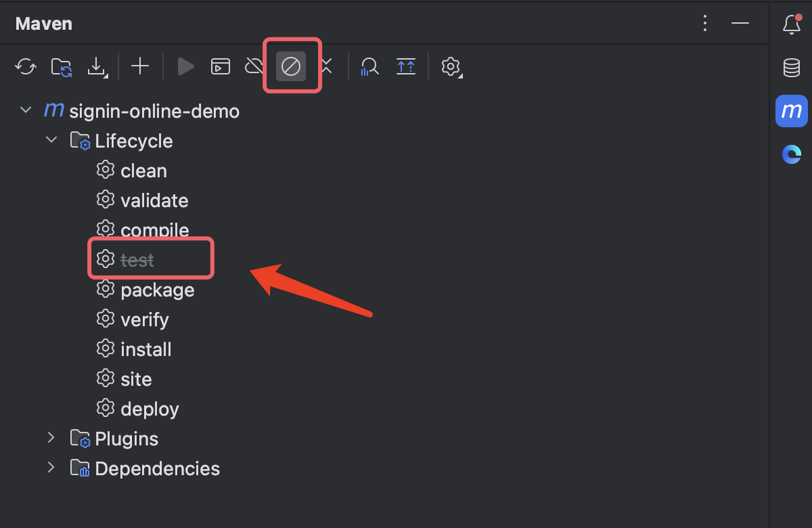
Task: Expand the Plugins folder
Action: (x=51, y=438)
